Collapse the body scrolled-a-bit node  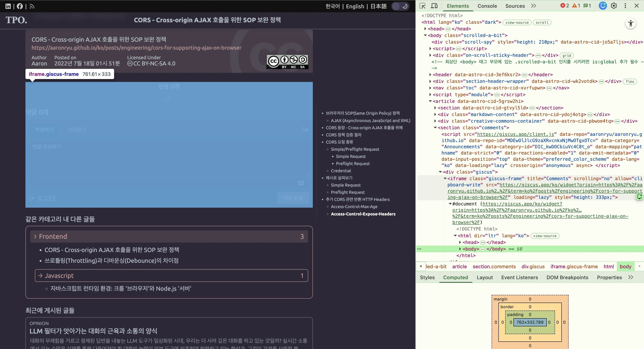(x=425, y=35)
